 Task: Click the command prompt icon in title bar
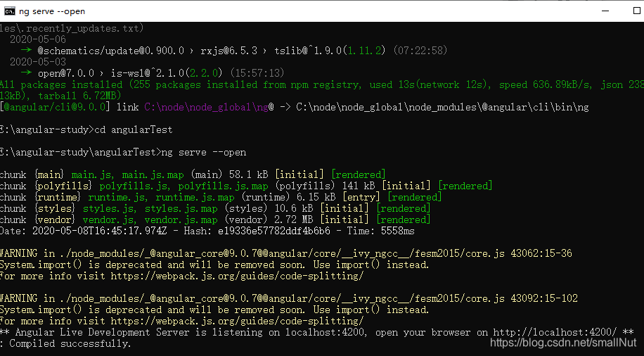pyautogui.click(x=9, y=11)
